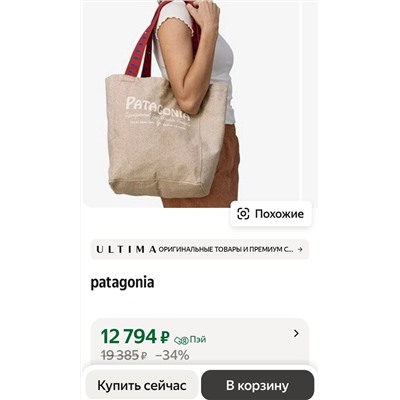The width and height of the screenshot is (400, 400).
Task: Open the Оригинальные товары и премиум banner text
Action: point(226,249)
